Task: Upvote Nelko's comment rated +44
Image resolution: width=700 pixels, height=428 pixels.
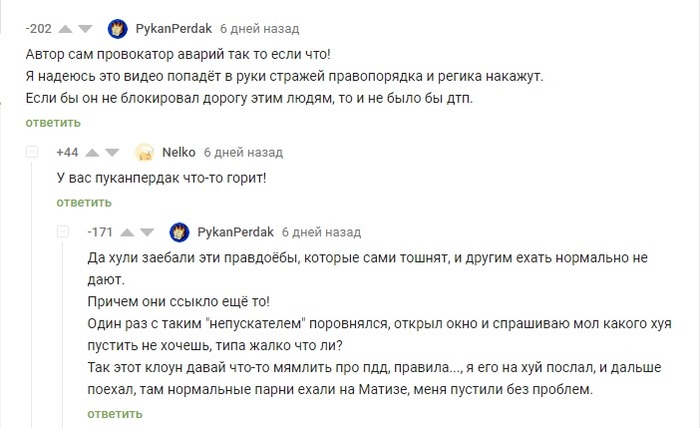Action: 92,153
